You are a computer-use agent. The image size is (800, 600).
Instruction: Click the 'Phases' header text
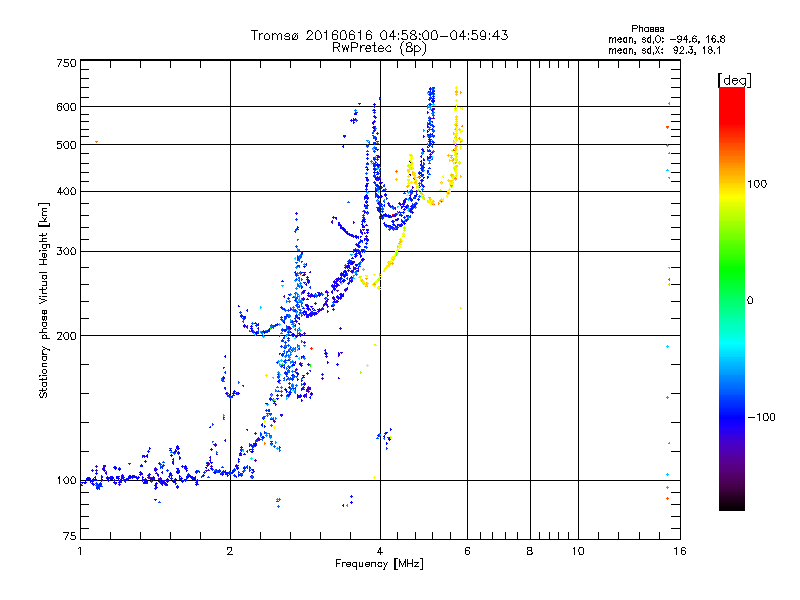(x=647, y=29)
